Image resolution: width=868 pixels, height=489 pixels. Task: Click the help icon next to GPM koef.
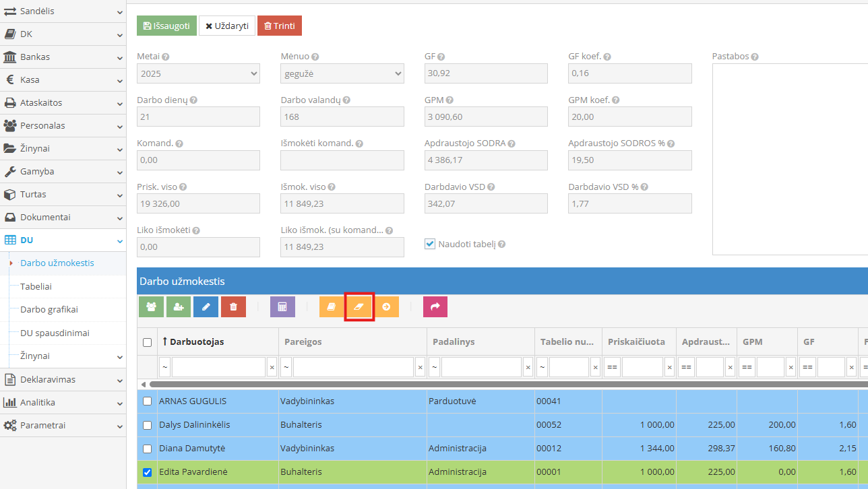pyautogui.click(x=615, y=100)
